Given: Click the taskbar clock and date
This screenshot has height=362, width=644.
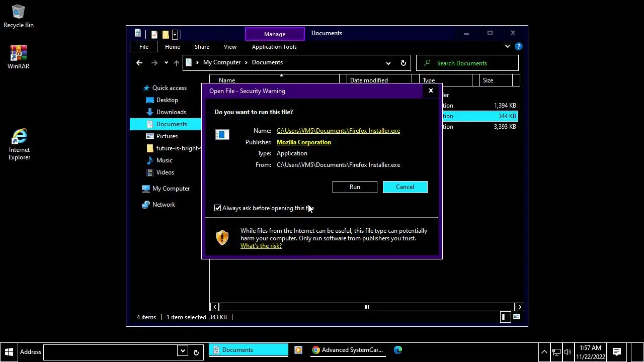Looking at the screenshot, I should click(x=590, y=352).
